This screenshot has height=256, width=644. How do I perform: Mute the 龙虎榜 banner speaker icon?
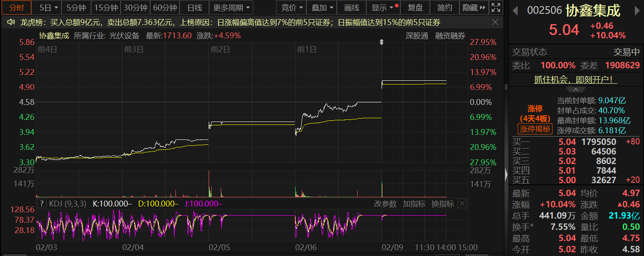(x=10, y=22)
